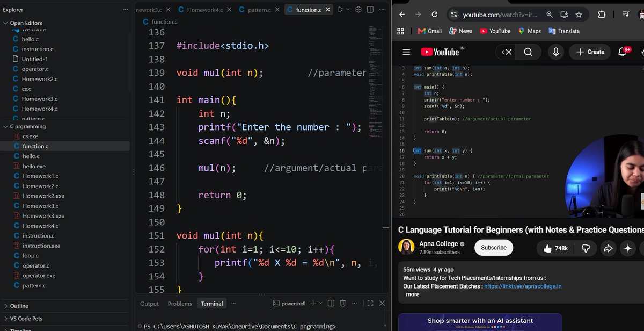
Task: Select the Terminal panel tab
Action: coord(212,304)
